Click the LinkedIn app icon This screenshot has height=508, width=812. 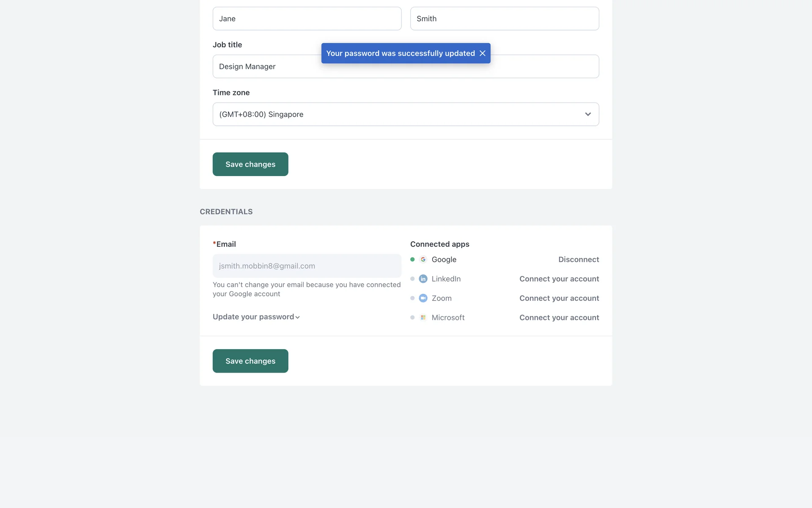423,279
